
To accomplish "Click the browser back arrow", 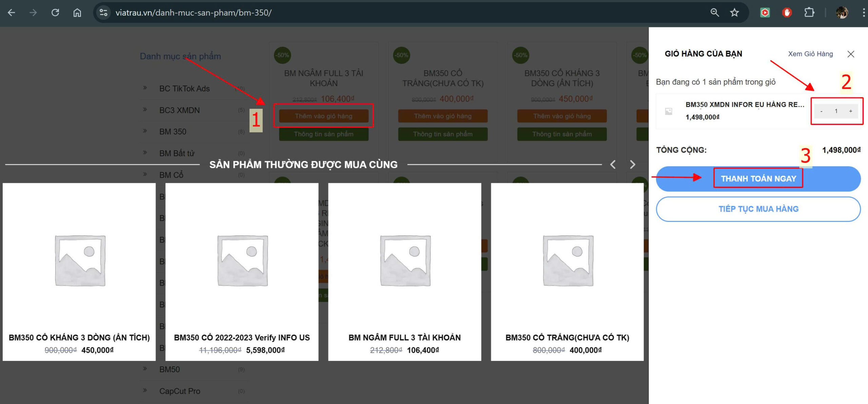I will (12, 13).
